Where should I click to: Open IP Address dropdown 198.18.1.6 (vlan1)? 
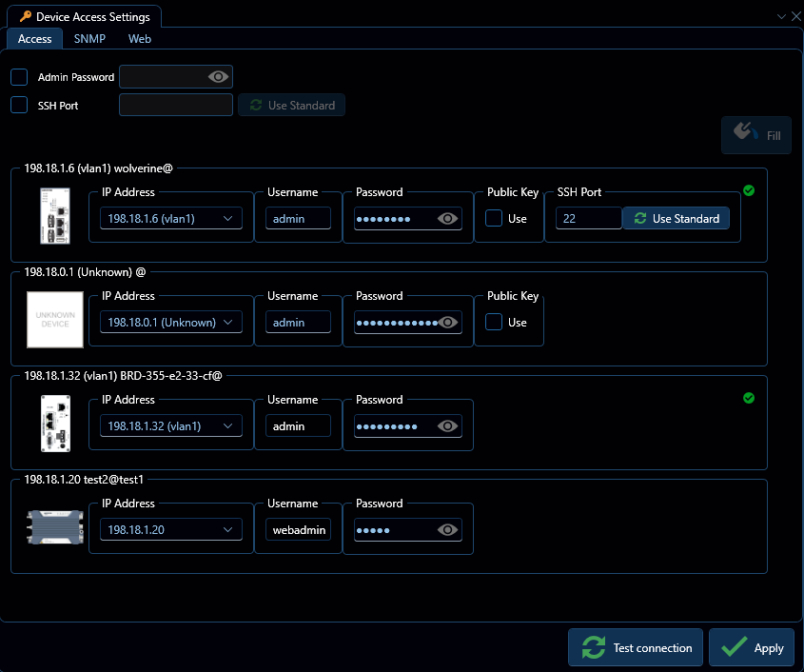click(170, 219)
